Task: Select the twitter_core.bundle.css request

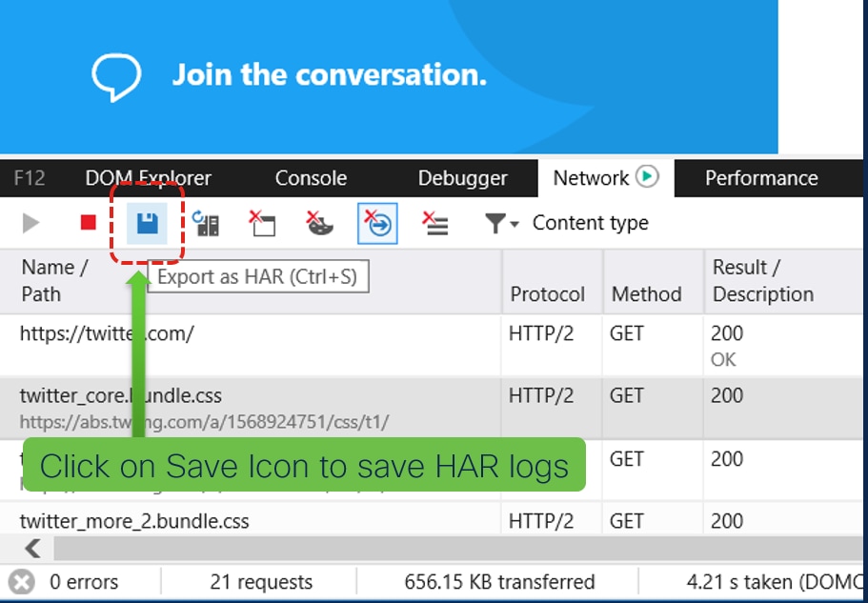Action: pyautogui.click(x=432, y=409)
